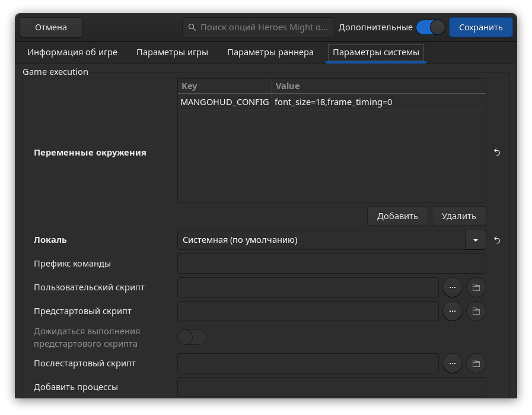
Task: Switch to Параметры игры tab
Action: [x=172, y=52]
